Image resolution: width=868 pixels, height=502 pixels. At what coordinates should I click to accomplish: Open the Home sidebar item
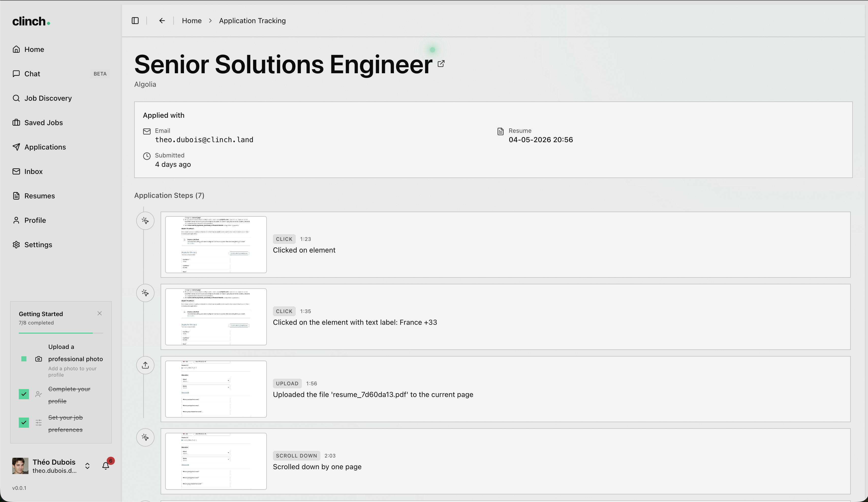[61, 49]
